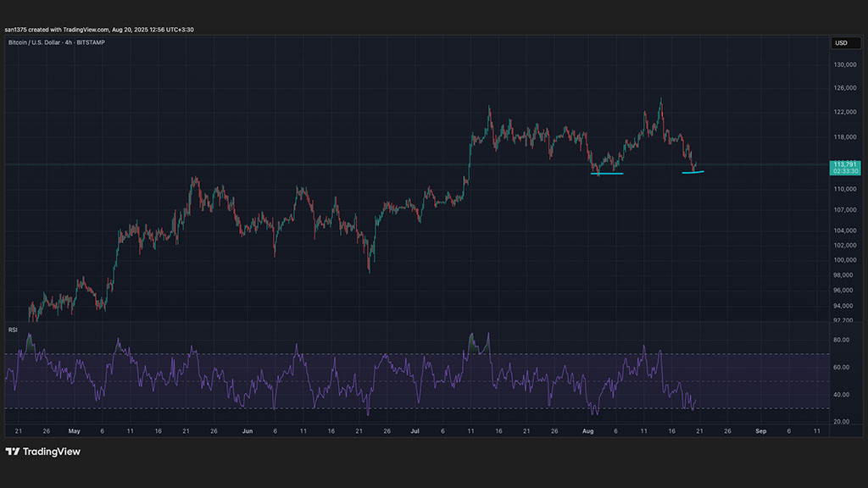868x488 pixels.
Task: Click the RSI indicator label
Action: (x=13, y=330)
